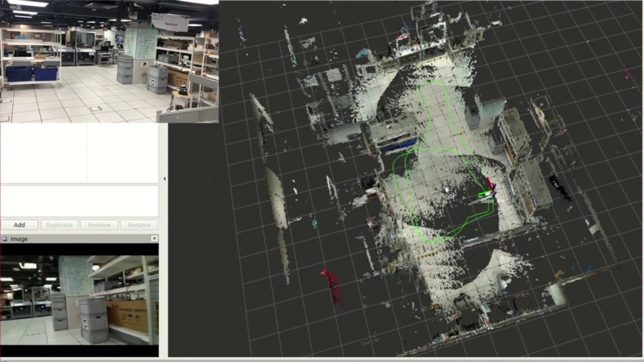Screen dimensions: 644x362
Task: Click the Rename button
Action: point(139,225)
